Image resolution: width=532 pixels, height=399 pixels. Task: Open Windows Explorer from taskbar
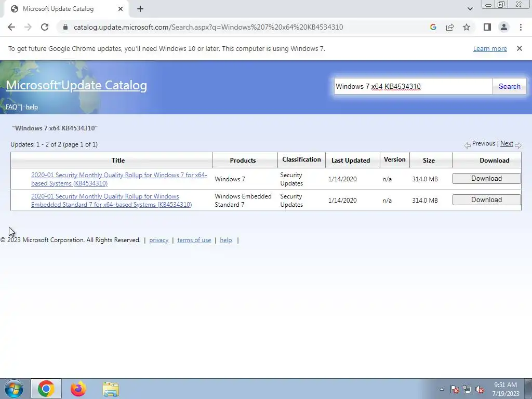(111, 389)
